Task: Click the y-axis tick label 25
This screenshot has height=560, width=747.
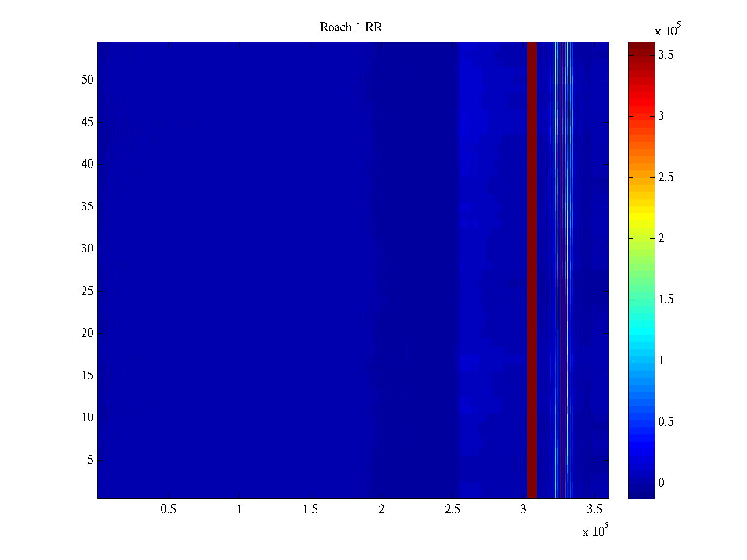Action: pos(87,291)
